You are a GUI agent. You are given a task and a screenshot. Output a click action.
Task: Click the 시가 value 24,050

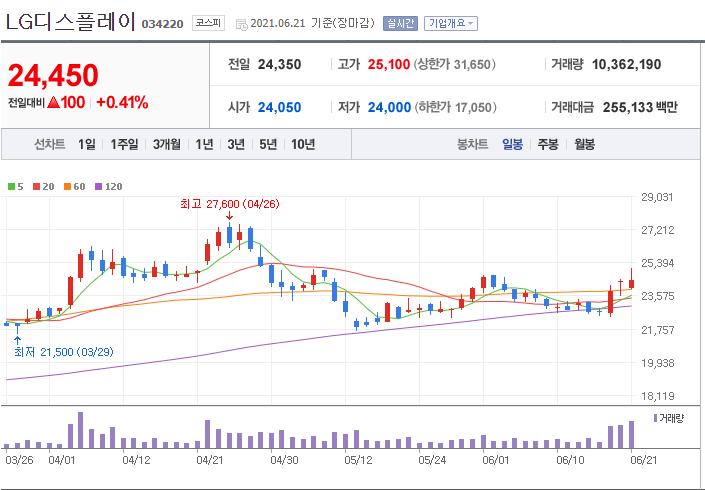(x=279, y=107)
